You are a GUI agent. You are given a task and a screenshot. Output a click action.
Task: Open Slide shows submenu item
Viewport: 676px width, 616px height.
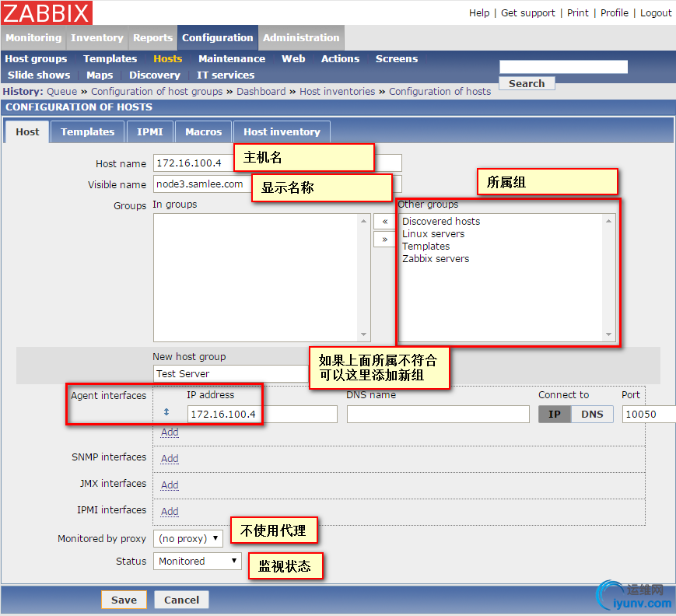(39, 75)
